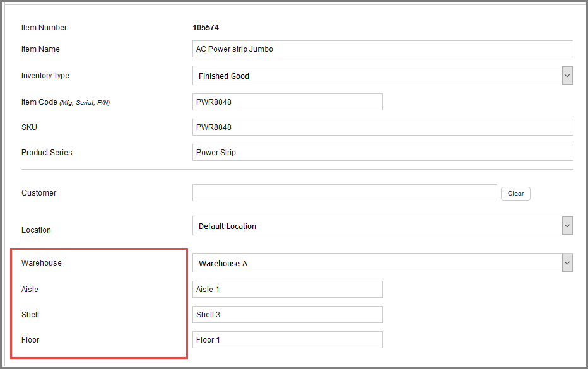The height and width of the screenshot is (369, 588).
Task: Click the Shelf label
Action: tap(30, 315)
